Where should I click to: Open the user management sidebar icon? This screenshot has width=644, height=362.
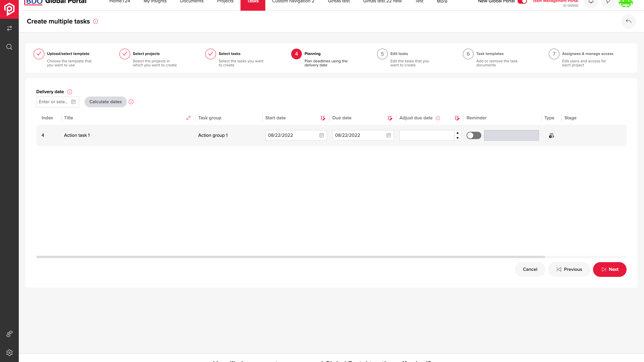pyautogui.click(x=9, y=334)
